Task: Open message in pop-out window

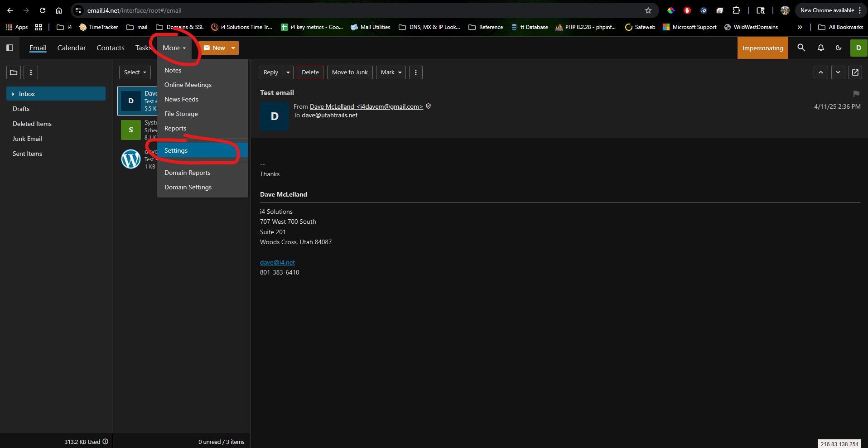Action: [855, 72]
